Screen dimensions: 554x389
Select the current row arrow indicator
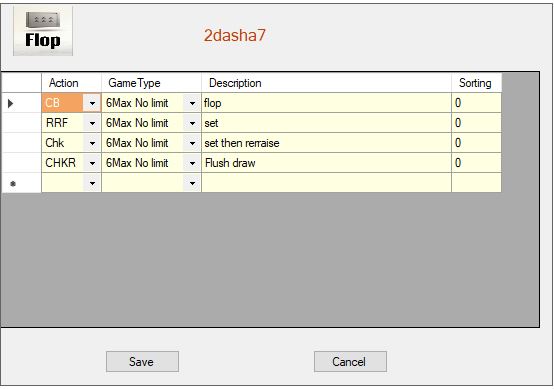11,103
